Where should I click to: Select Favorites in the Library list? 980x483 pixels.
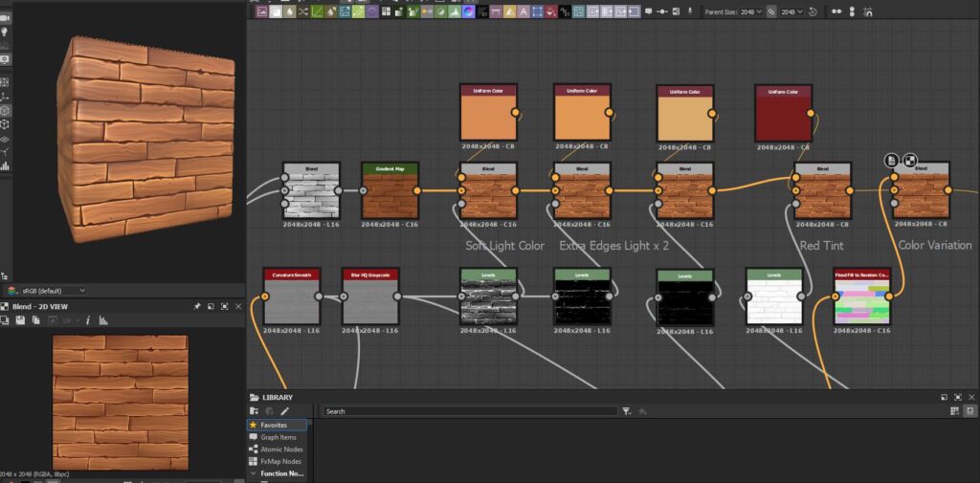point(274,425)
